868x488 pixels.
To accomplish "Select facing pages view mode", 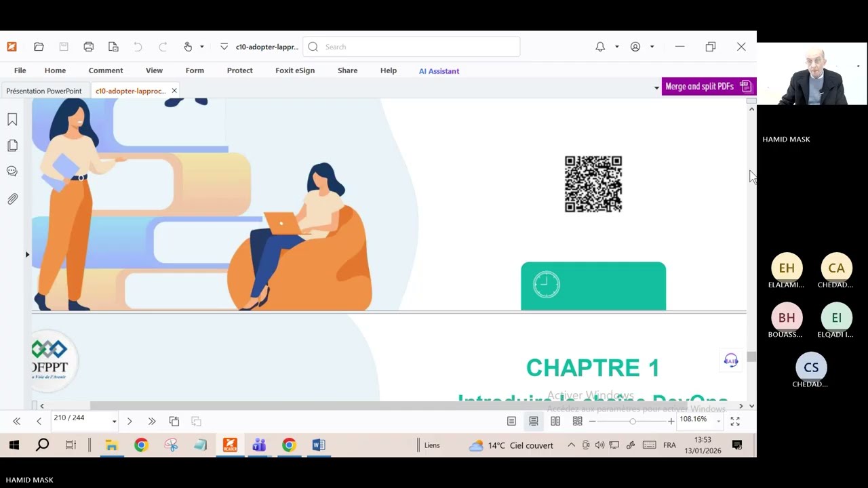I will click(555, 421).
